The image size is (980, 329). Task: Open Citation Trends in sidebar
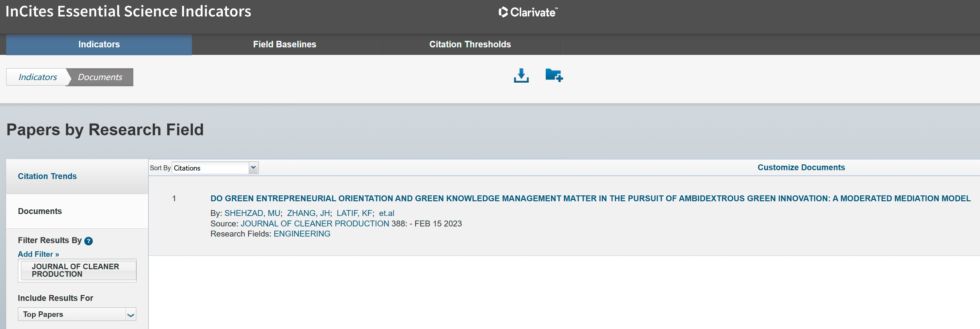(47, 176)
